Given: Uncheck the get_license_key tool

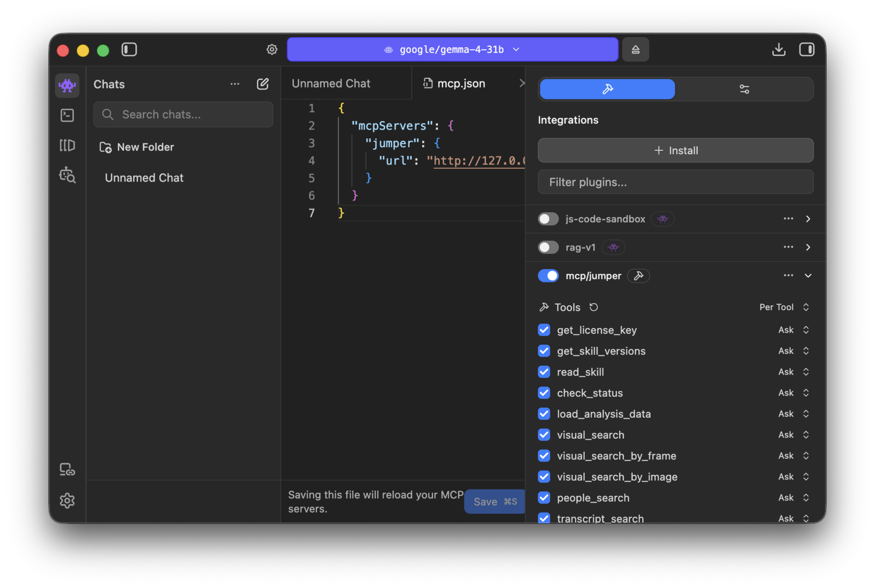Looking at the screenshot, I should coord(544,330).
